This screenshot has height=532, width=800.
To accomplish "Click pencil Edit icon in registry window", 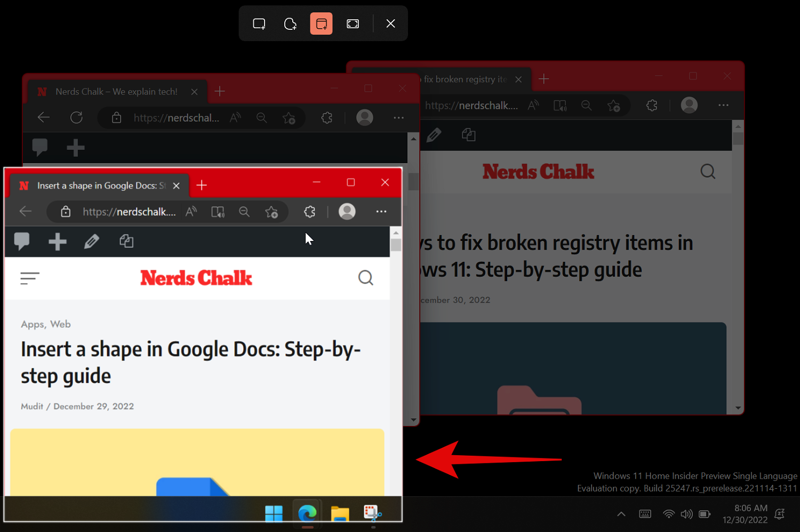I will click(x=434, y=135).
